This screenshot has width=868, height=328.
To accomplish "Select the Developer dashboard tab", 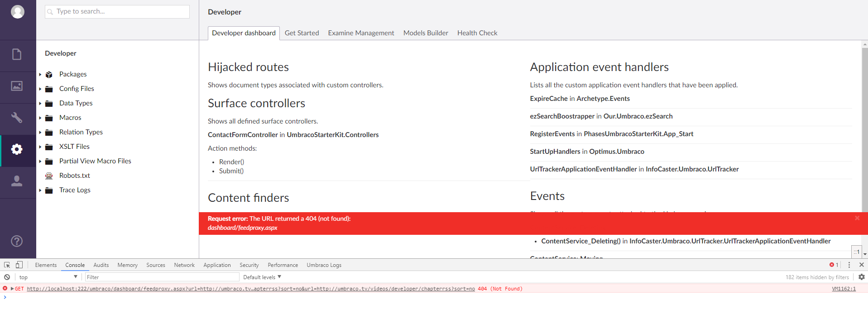I will 244,33.
